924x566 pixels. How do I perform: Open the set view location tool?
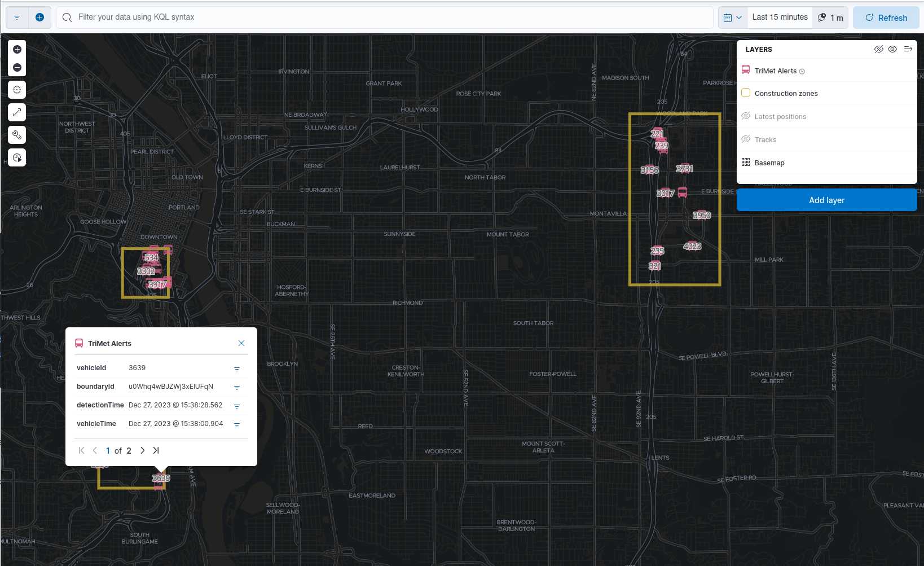16,89
